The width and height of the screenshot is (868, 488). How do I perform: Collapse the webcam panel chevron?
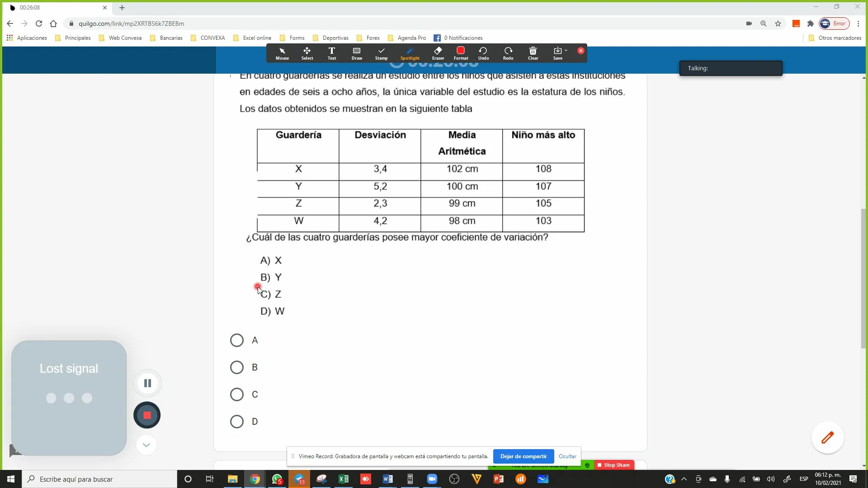tap(146, 445)
